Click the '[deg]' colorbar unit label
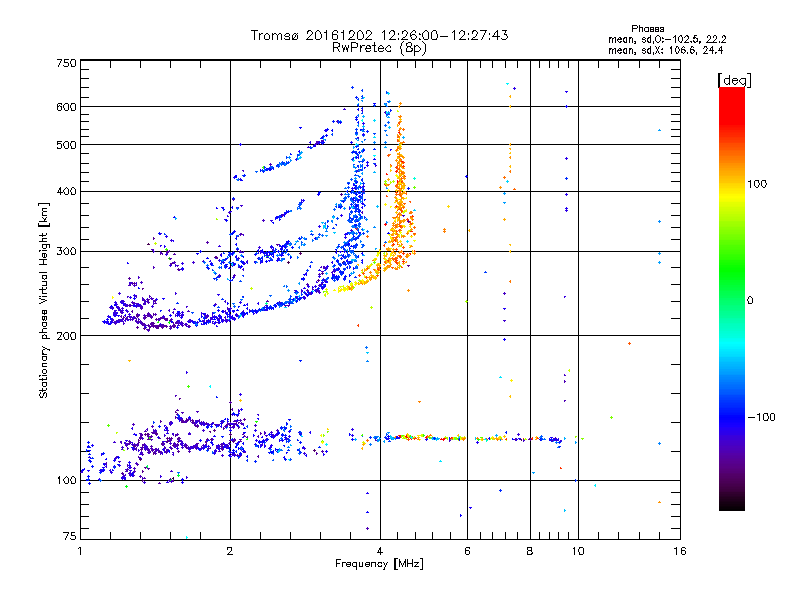 click(x=734, y=80)
